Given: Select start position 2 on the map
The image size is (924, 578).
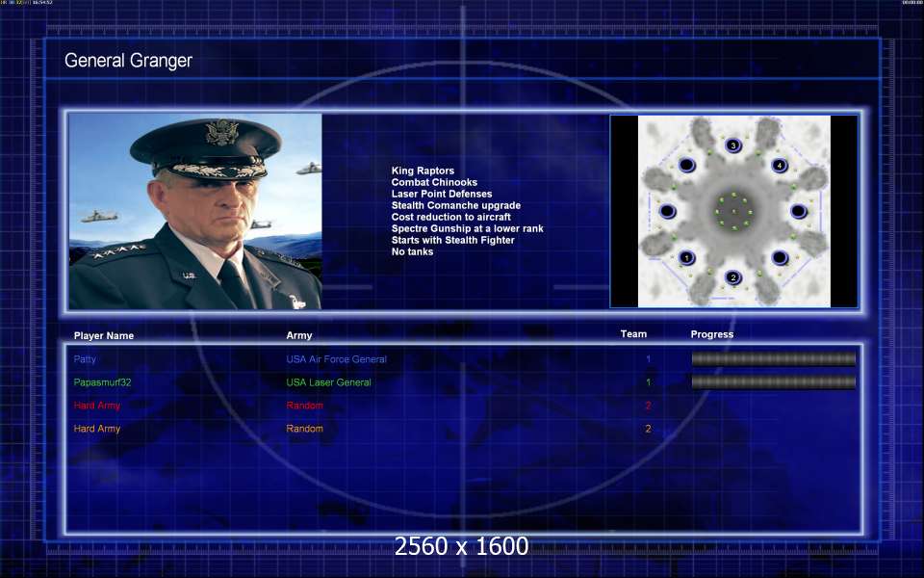Looking at the screenshot, I should pyautogui.click(x=733, y=277).
